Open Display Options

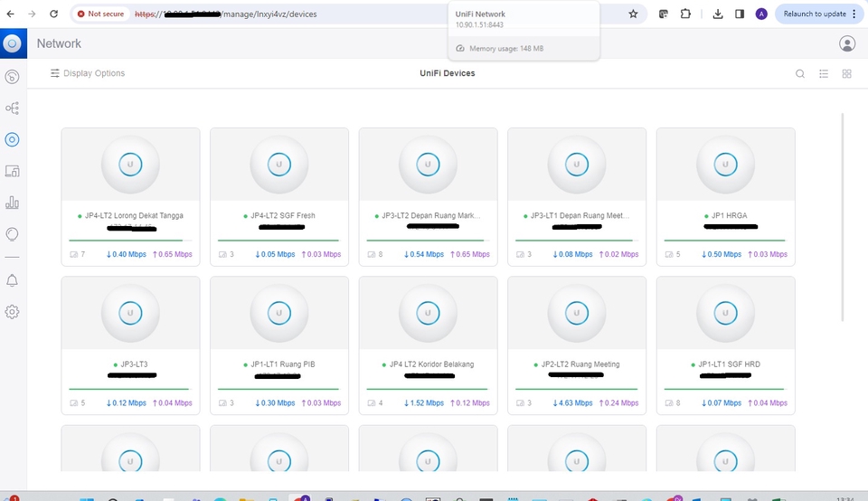coord(88,73)
